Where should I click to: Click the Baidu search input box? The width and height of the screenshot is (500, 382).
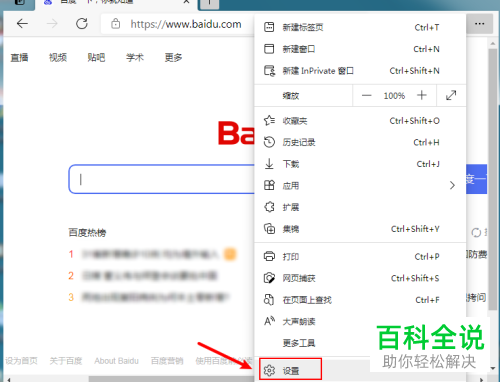click(162, 179)
